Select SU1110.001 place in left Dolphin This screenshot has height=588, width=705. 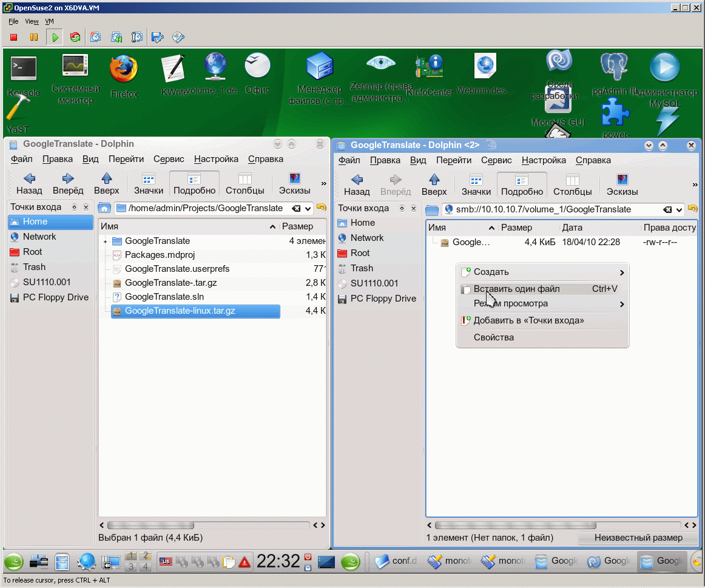tap(50, 283)
